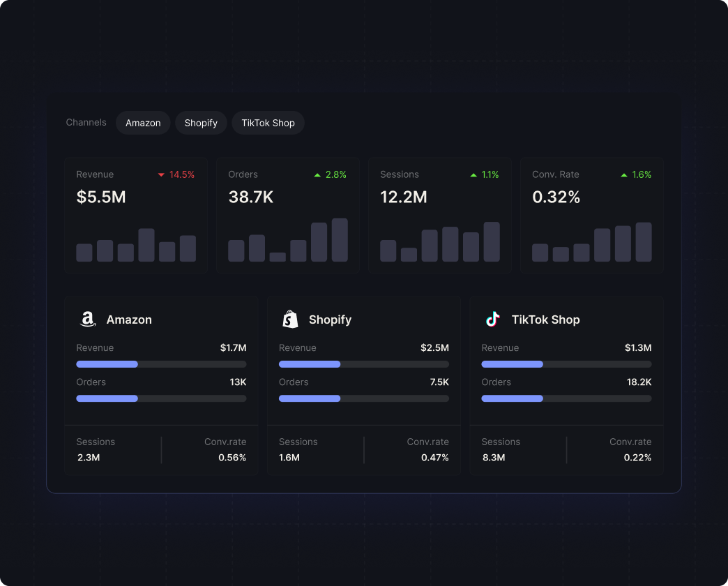The width and height of the screenshot is (728, 586).
Task: Select the Channels section label
Action: pos(86,123)
